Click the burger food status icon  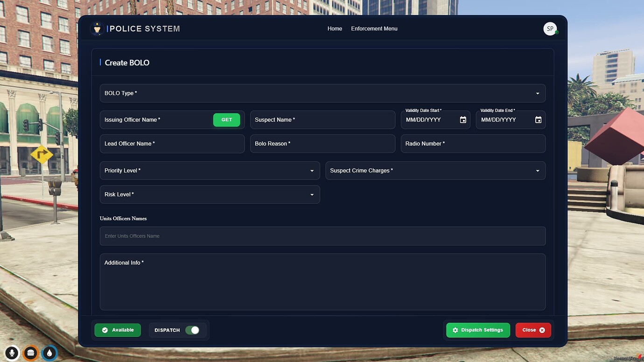point(31,353)
